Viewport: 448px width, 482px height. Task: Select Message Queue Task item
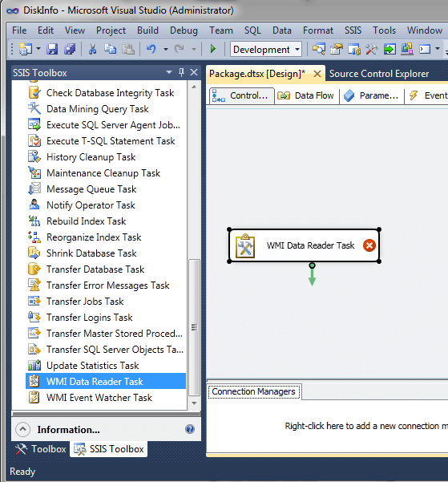coord(106,189)
